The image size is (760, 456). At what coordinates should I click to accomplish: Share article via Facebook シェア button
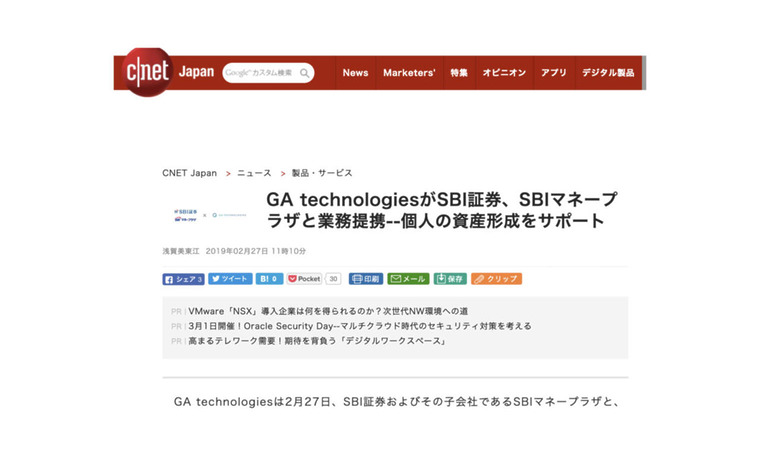coord(183,279)
